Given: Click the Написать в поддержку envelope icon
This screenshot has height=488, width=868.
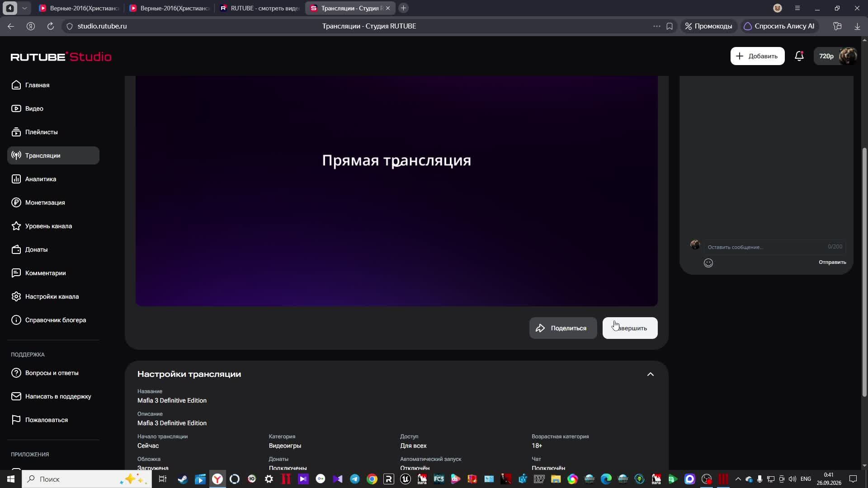Looking at the screenshot, I should pos(16,396).
